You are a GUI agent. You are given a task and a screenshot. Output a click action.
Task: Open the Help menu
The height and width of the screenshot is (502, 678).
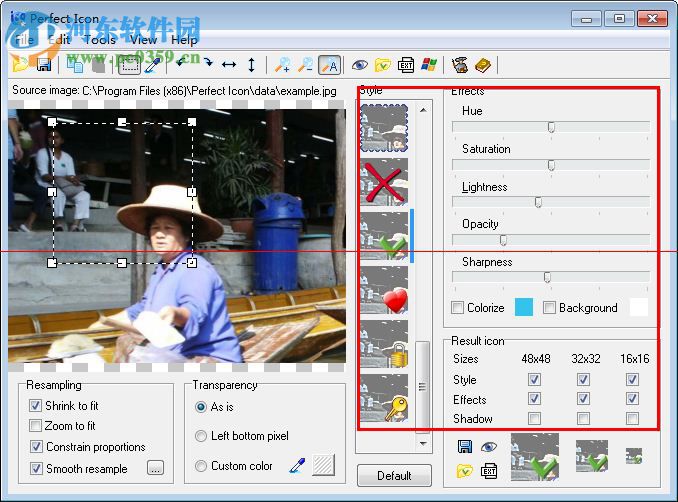[x=184, y=40]
